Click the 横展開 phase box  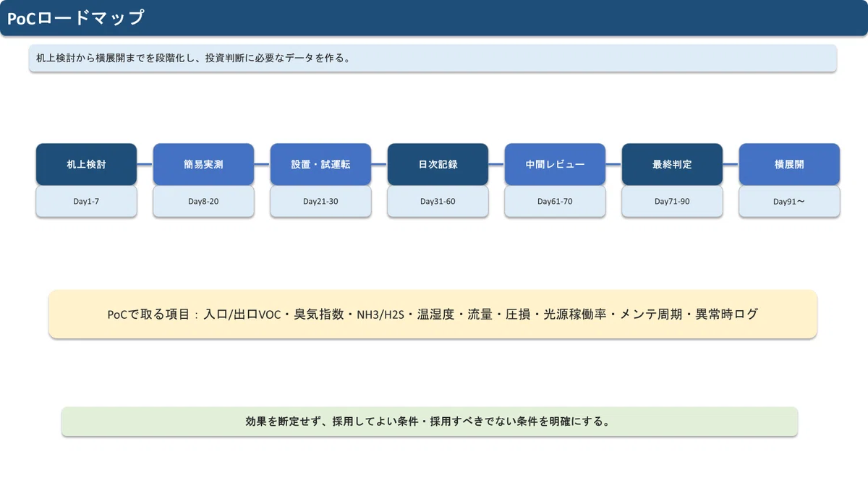click(x=789, y=164)
